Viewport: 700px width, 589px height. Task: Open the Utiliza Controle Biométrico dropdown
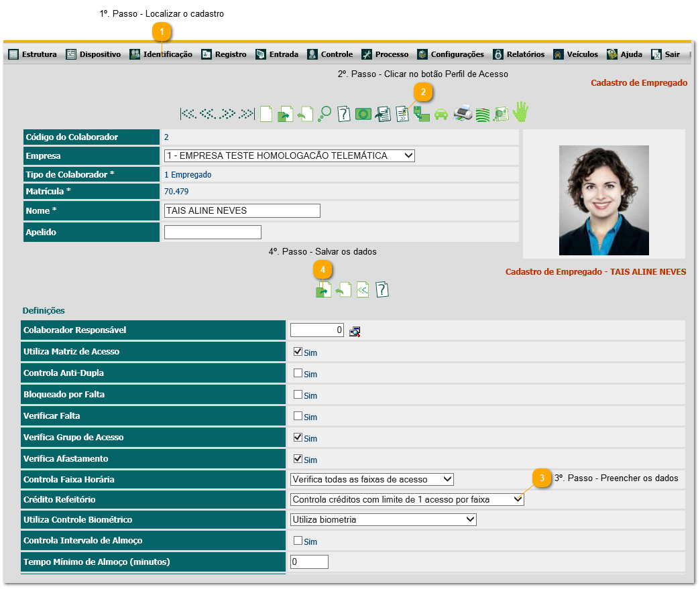point(383,519)
